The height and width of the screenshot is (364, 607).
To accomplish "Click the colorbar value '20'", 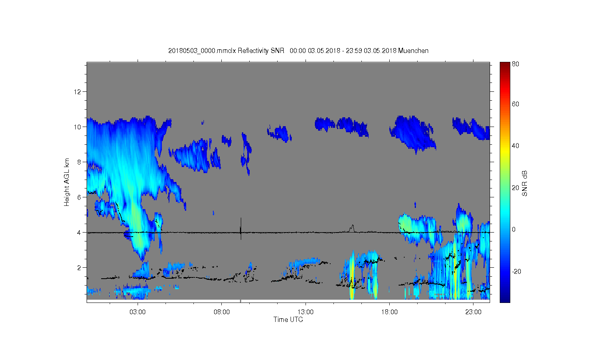I will click(x=516, y=188).
